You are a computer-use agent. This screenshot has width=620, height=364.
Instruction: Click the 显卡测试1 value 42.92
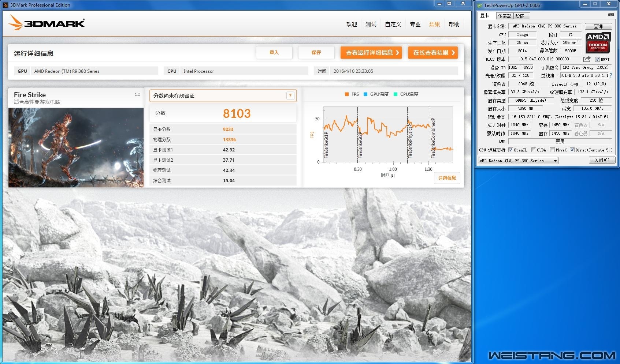pyautogui.click(x=229, y=150)
